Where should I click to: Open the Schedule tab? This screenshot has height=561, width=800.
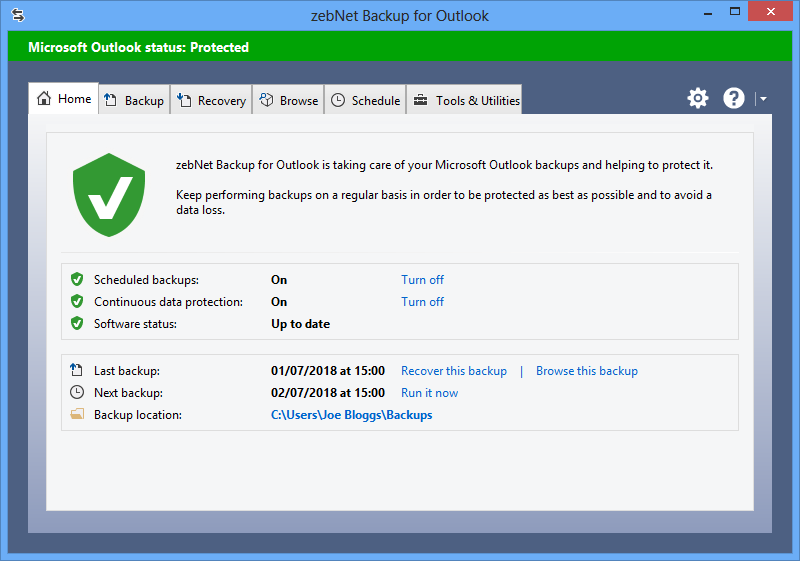click(x=365, y=100)
